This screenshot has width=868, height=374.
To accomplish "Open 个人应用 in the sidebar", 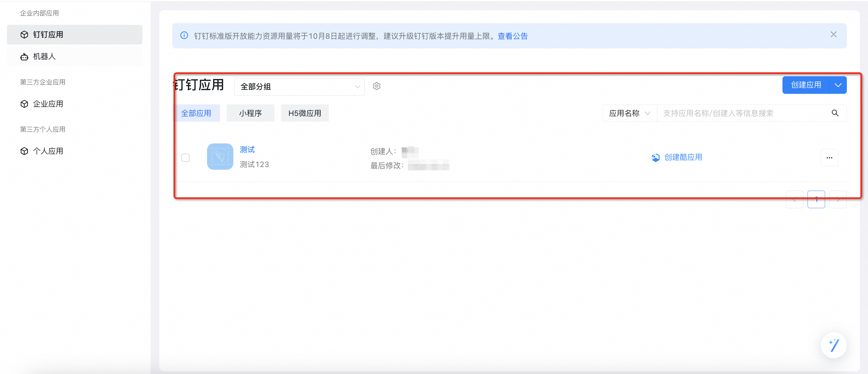I will (x=74, y=151).
